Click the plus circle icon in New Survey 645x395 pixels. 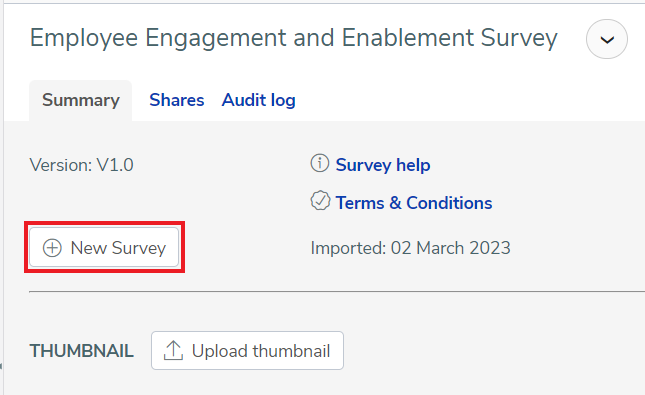coord(52,248)
